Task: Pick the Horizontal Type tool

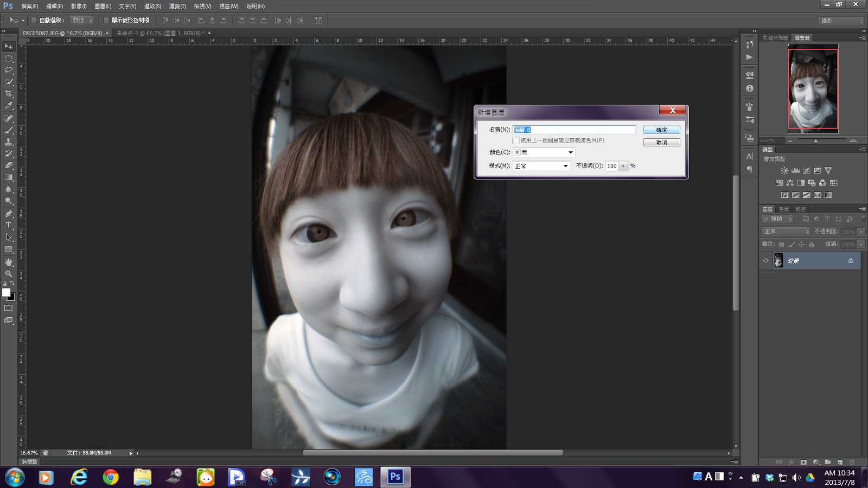Action: (x=9, y=226)
